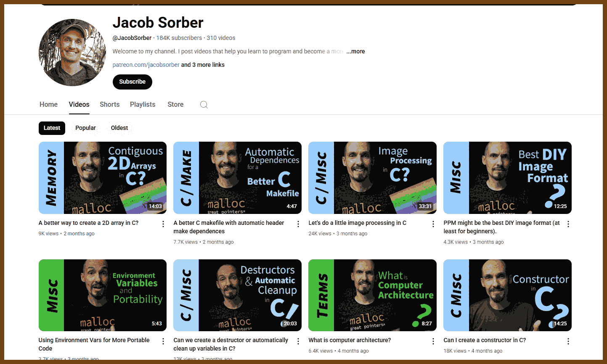Open options menu for C makefile video
Viewport: 607px width, 364px height.
298,224
